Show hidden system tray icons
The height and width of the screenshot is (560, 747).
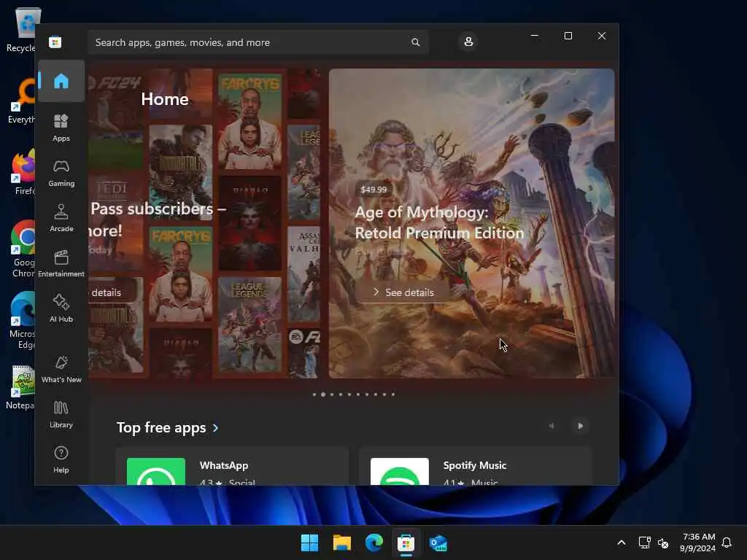622,542
